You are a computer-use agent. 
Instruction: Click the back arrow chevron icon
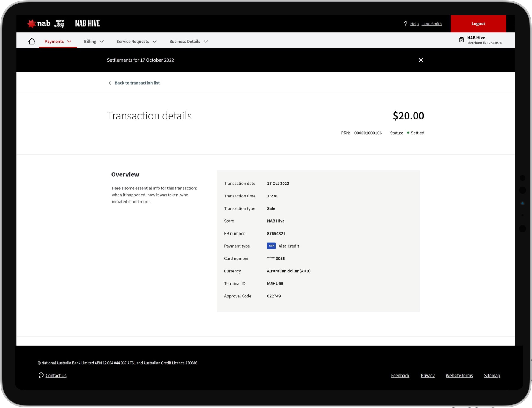(x=110, y=83)
